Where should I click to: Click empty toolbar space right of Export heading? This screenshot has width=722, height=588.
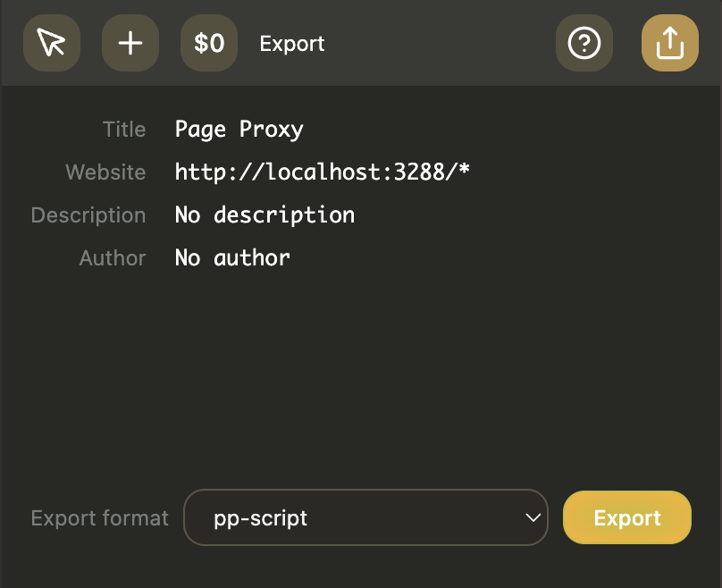tap(438, 43)
